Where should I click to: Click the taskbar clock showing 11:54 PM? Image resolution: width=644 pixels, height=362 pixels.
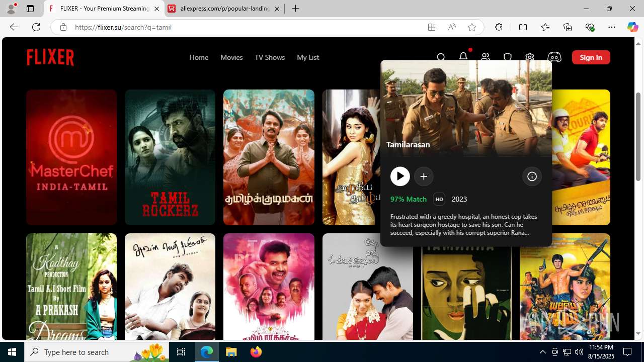601,352
